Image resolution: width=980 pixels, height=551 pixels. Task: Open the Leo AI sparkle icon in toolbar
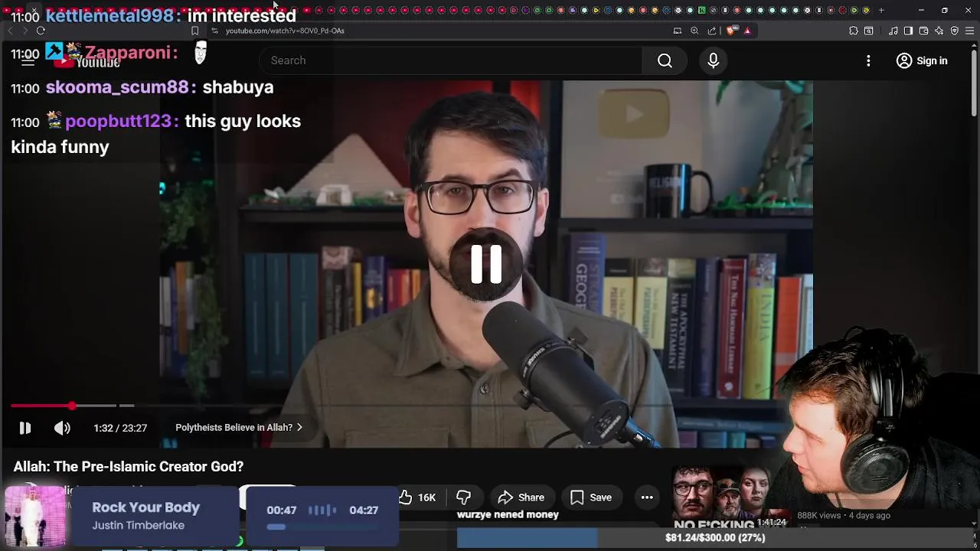pyautogui.click(x=939, y=31)
